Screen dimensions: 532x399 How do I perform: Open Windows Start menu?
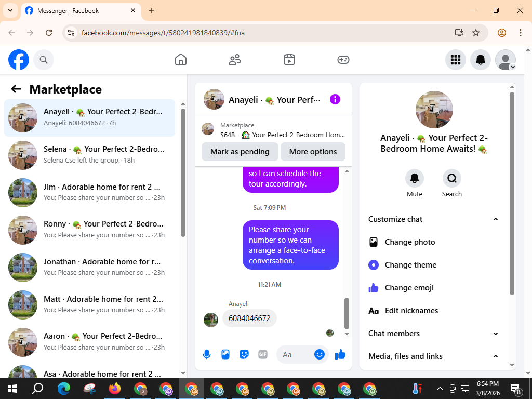(12, 389)
